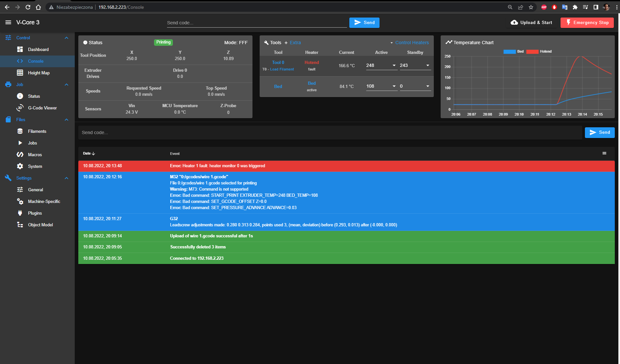This screenshot has width=620, height=364.
Task: Reload the browser page
Action: click(28, 7)
